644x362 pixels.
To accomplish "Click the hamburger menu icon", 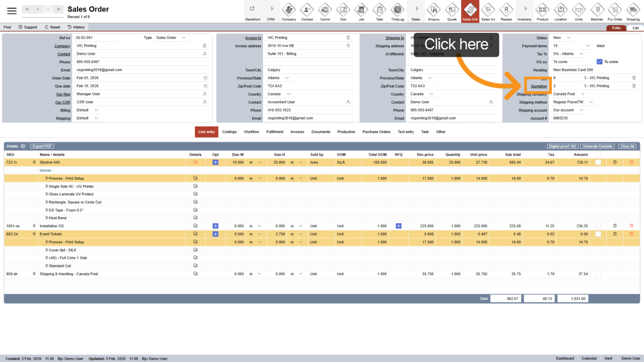I will (x=12, y=11).
